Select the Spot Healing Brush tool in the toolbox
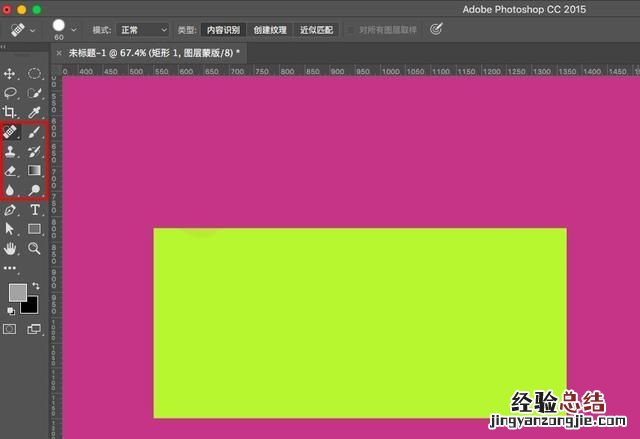 coord(10,131)
